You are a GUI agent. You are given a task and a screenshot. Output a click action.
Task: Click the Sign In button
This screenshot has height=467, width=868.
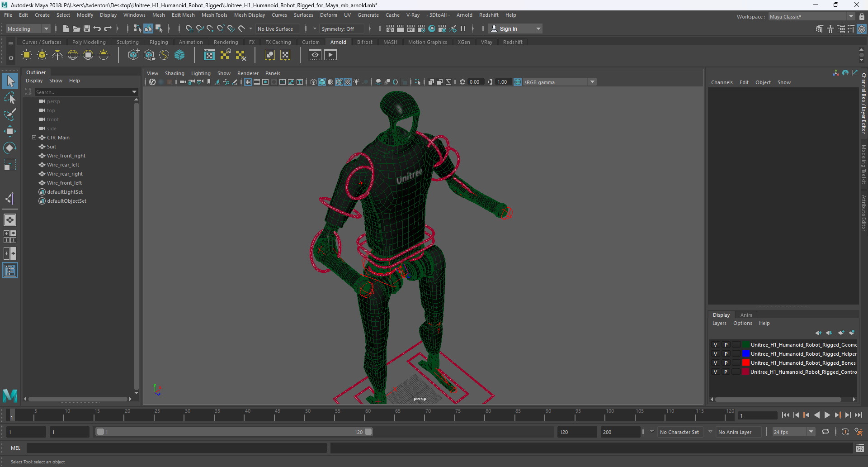pos(515,29)
